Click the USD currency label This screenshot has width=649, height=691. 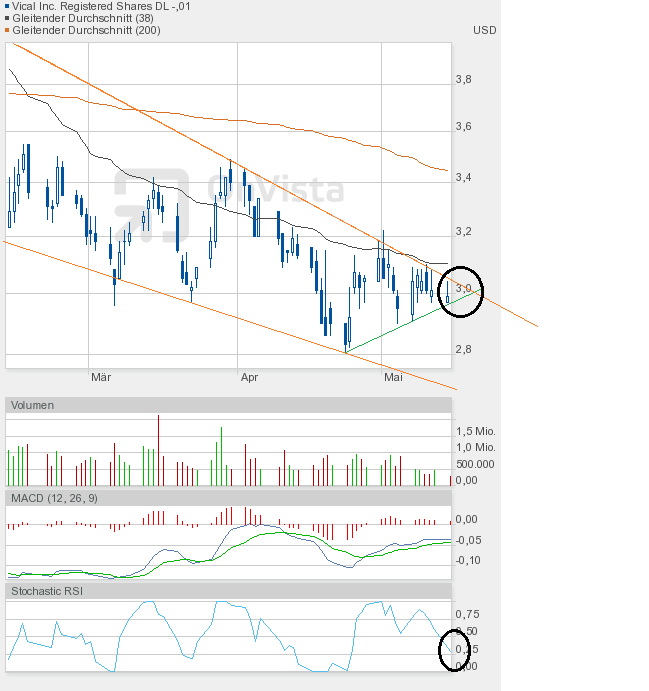pyautogui.click(x=484, y=30)
